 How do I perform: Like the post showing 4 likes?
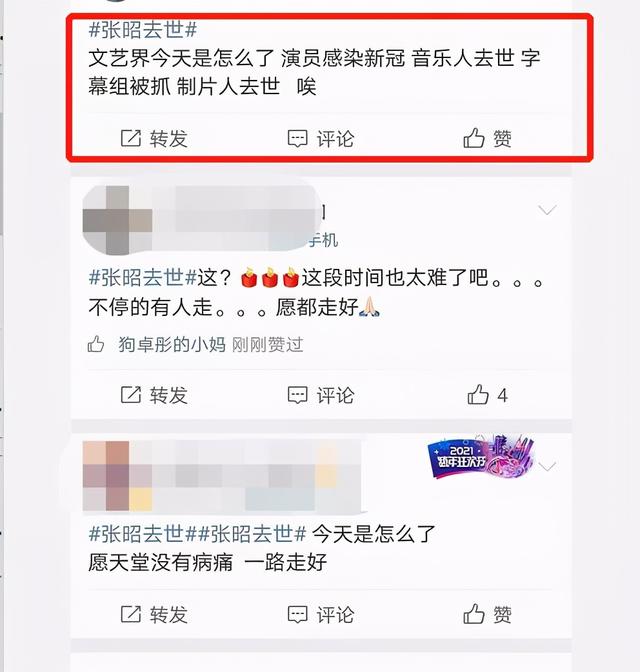click(x=487, y=395)
